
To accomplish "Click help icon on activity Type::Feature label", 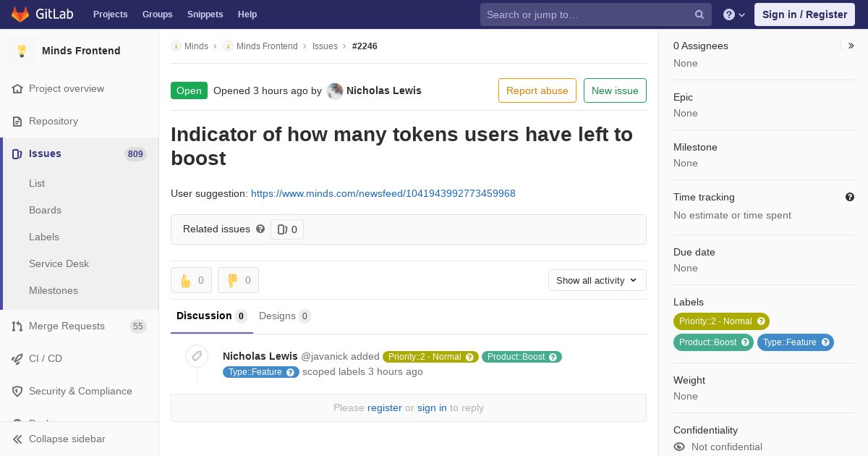I will tap(291, 372).
